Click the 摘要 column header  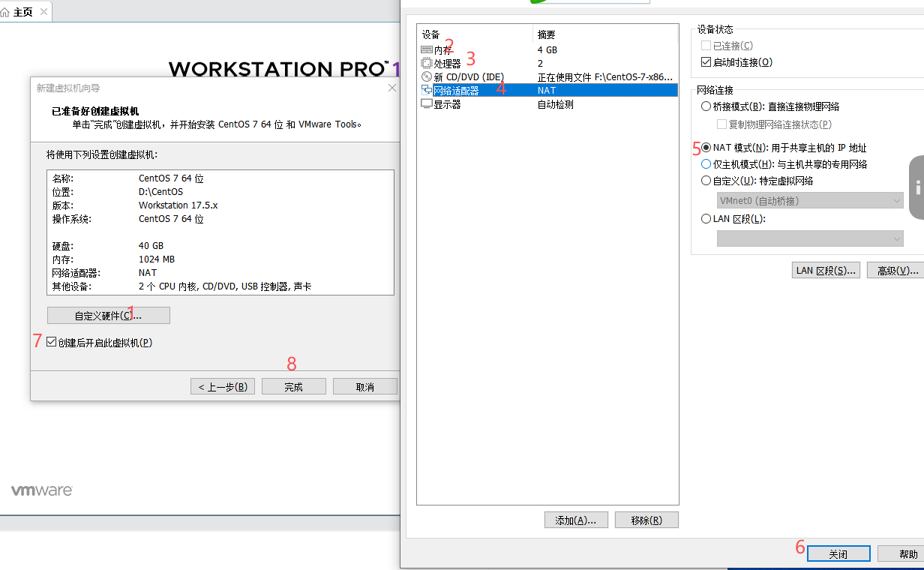coord(605,34)
